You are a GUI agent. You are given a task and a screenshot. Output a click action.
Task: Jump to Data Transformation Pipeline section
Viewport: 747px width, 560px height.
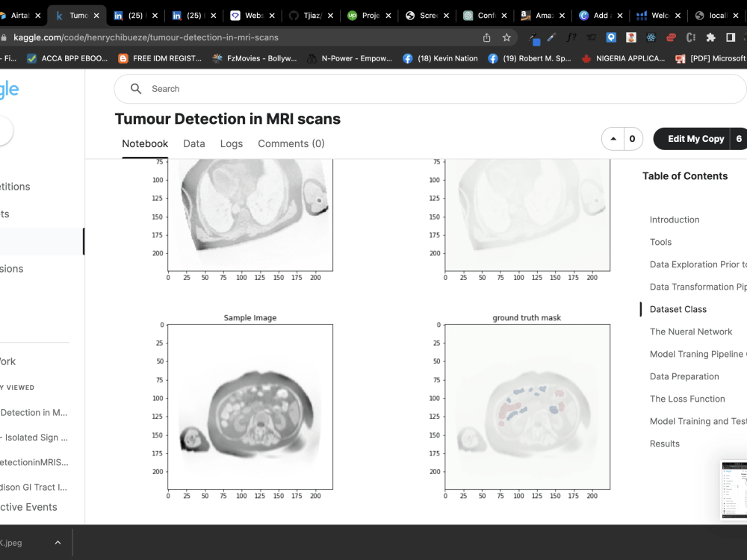pyautogui.click(x=698, y=287)
